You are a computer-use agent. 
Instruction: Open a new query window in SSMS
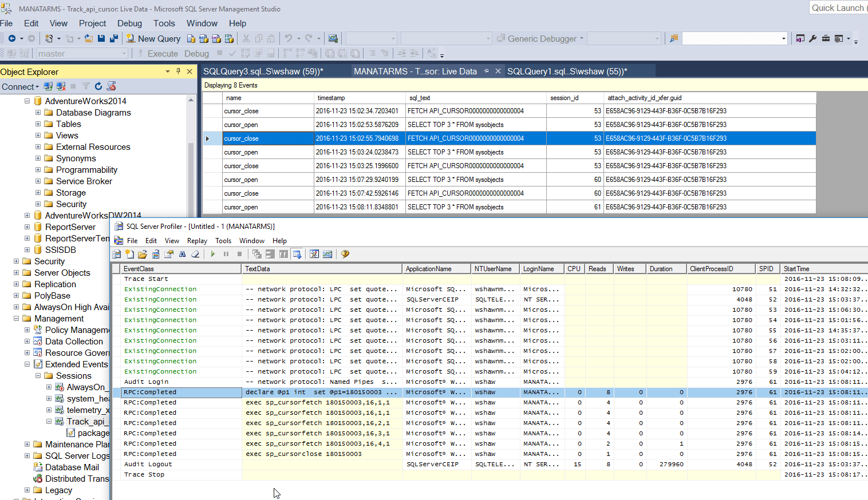point(153,38)
